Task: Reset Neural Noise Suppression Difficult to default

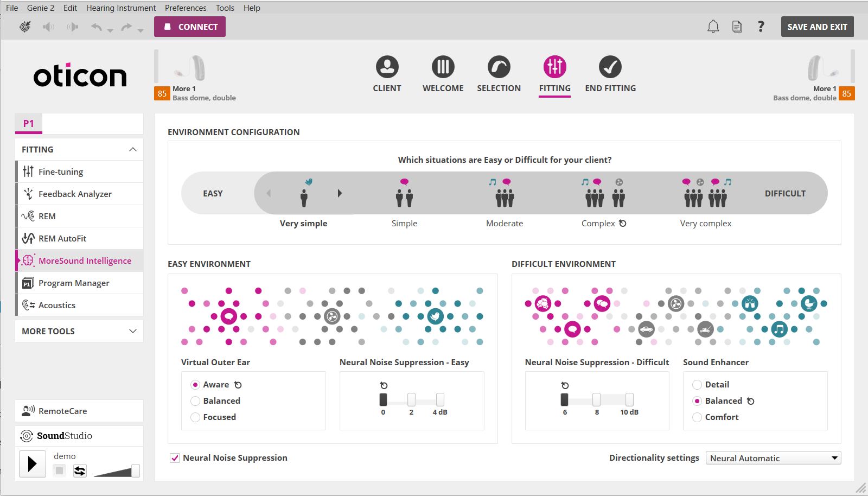Action: click(x=565, y=385)
